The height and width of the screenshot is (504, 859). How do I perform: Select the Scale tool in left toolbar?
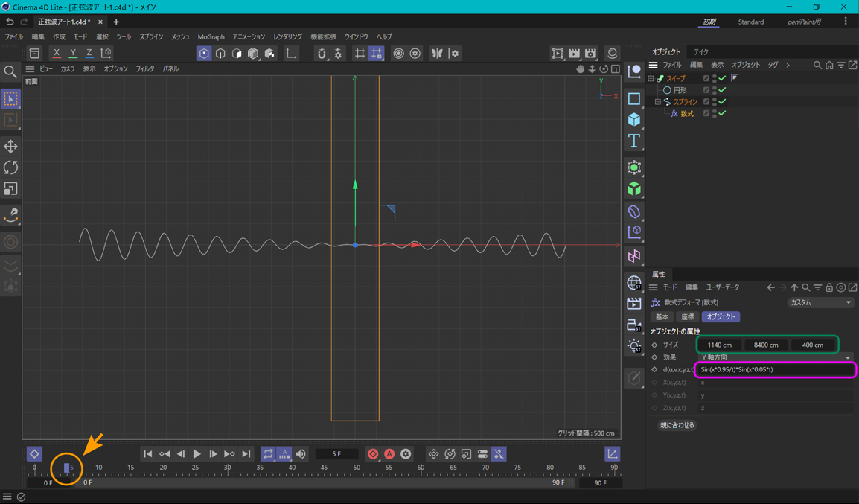point(10,189)
